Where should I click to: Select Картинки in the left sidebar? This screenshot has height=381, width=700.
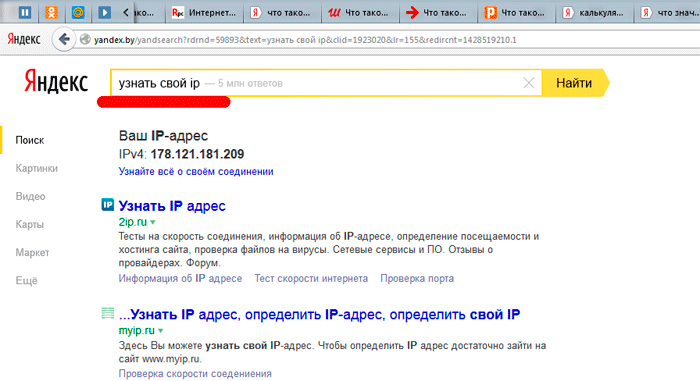coord(37,168)
